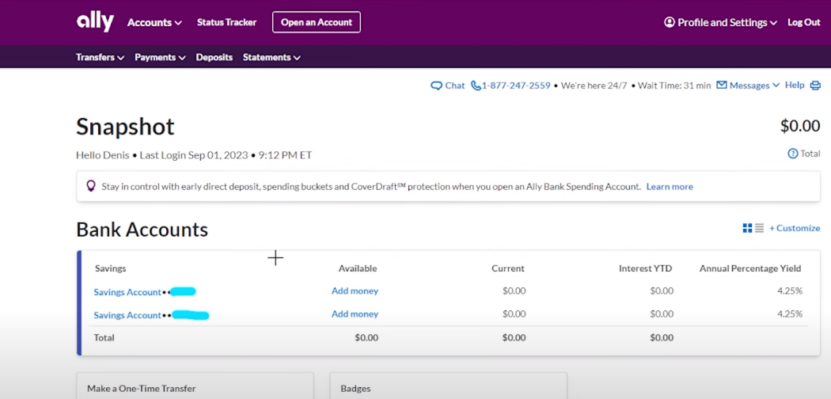Click + Customize link
The width and height of the screenshot is (831, 399).
click(795, 228)
